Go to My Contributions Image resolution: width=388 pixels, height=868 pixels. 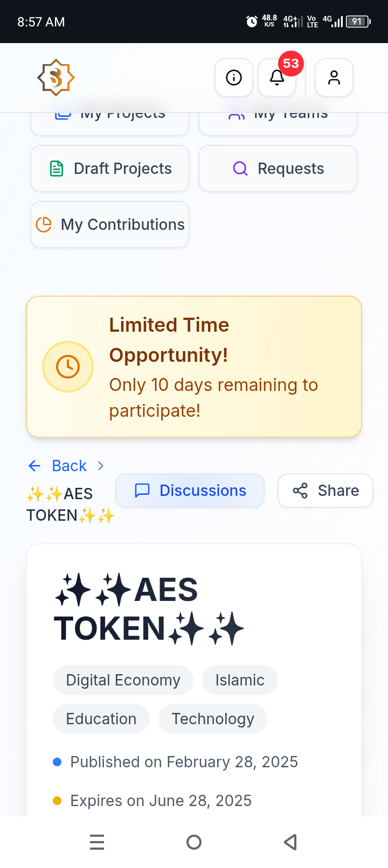(x=110, y=225)
